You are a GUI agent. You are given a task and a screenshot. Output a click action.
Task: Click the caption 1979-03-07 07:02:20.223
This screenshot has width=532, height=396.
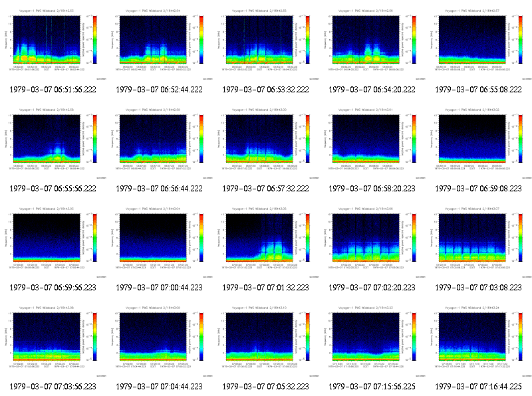pos(372,288)
